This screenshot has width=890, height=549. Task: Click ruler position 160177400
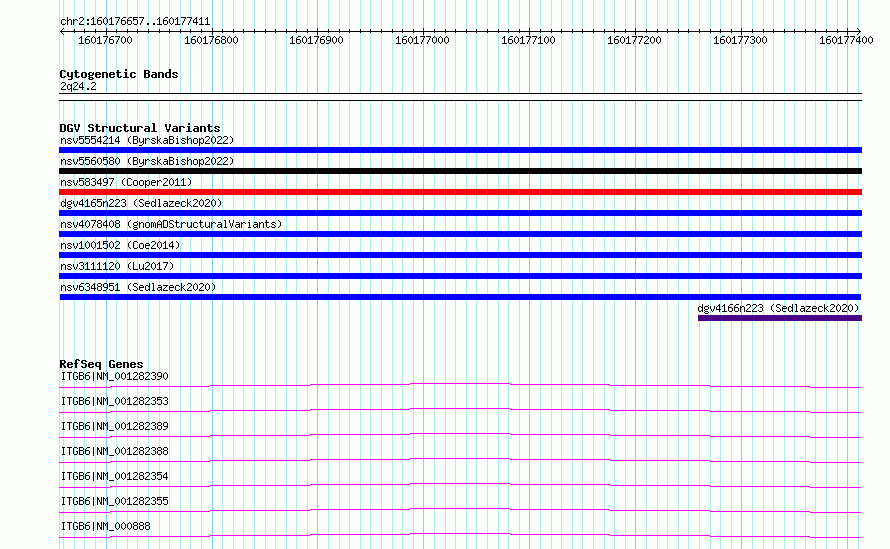click(x=846, y=40)
